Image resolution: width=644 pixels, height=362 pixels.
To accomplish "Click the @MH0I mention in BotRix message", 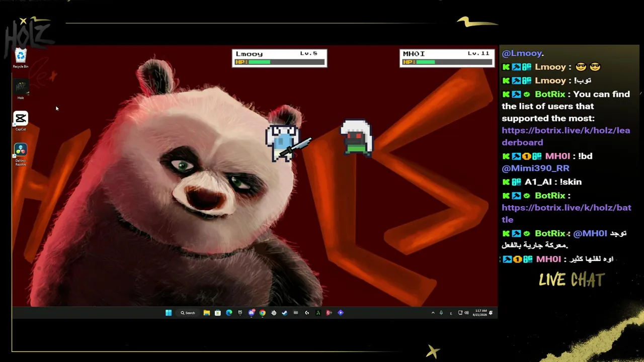I will 590,233.
